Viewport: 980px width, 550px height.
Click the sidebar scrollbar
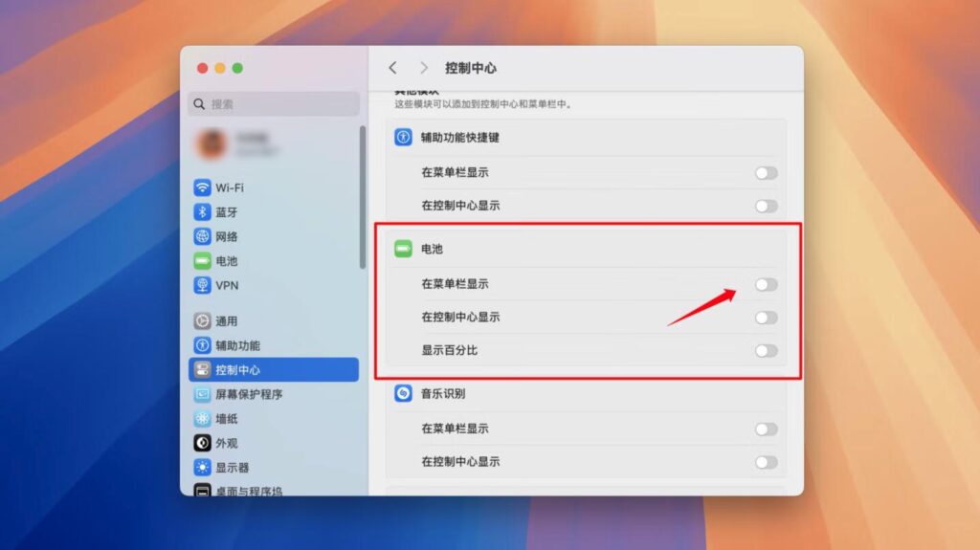pos(363,197)
